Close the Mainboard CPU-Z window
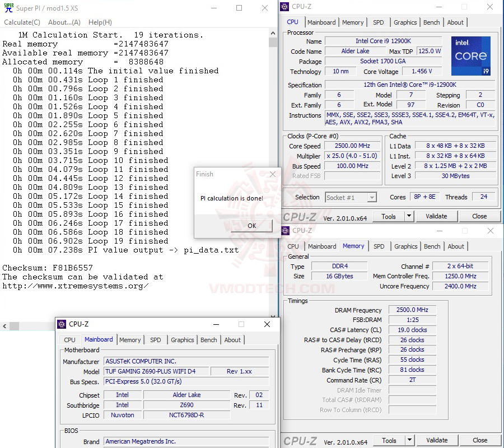This screenshot has width=504, height=448. click(267, 324)
